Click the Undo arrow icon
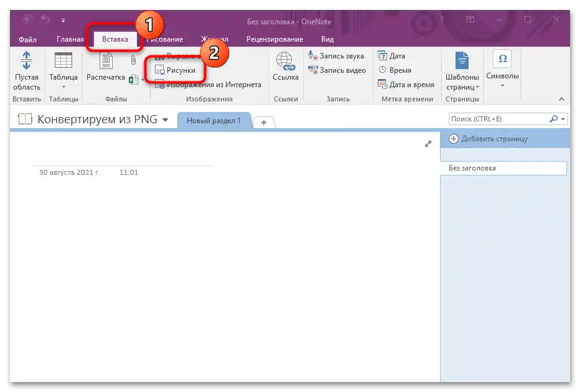The width and height of the screenshot is (580, 392). (45, 19)
